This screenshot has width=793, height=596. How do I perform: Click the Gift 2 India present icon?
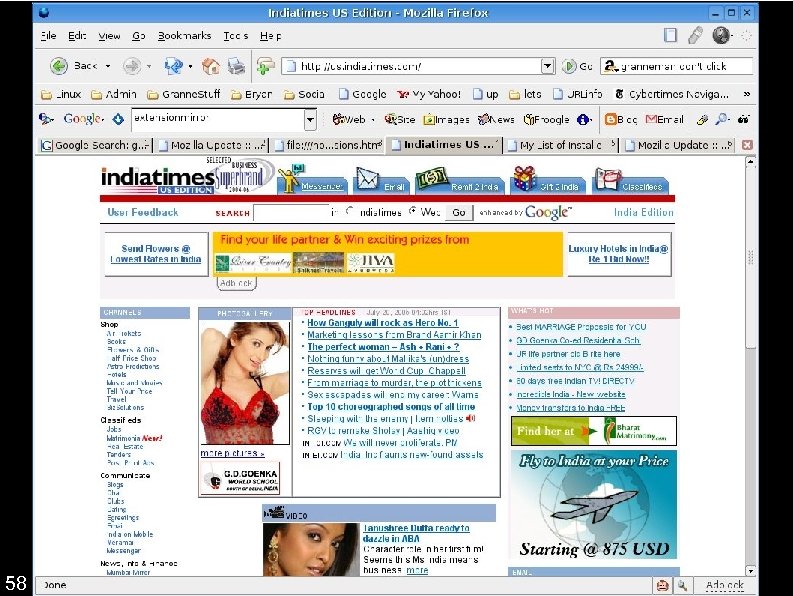click(524, 178)
